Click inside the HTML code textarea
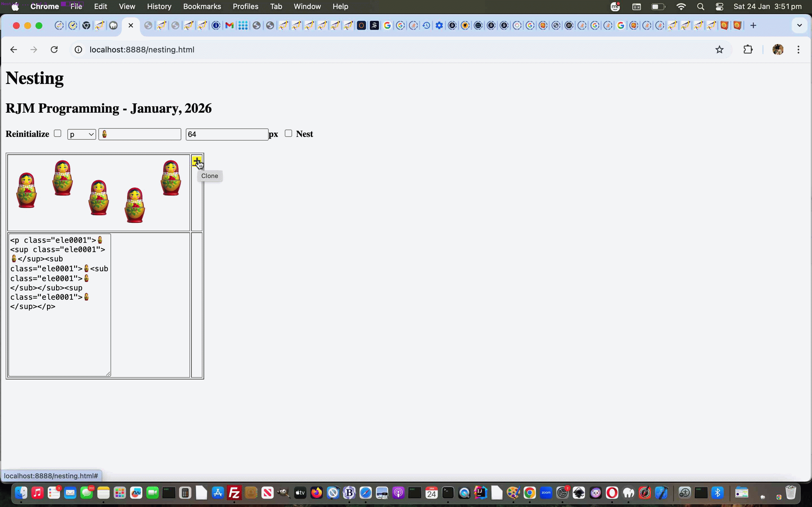Screen dimensions: 812x507 tap(59, 335)
